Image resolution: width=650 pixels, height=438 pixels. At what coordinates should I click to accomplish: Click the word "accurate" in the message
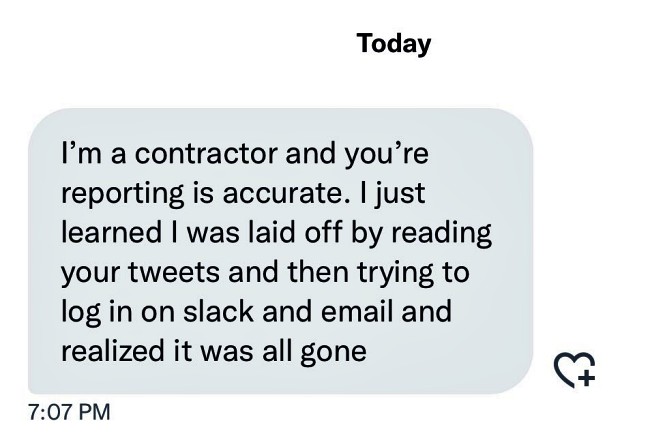(281, 194)
